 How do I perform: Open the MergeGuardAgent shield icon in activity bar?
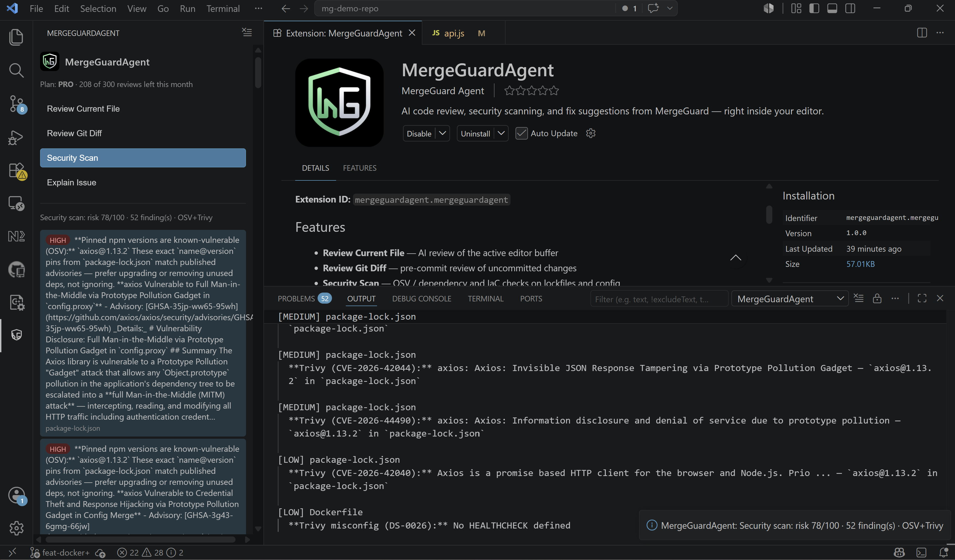(x=17, y=335)
